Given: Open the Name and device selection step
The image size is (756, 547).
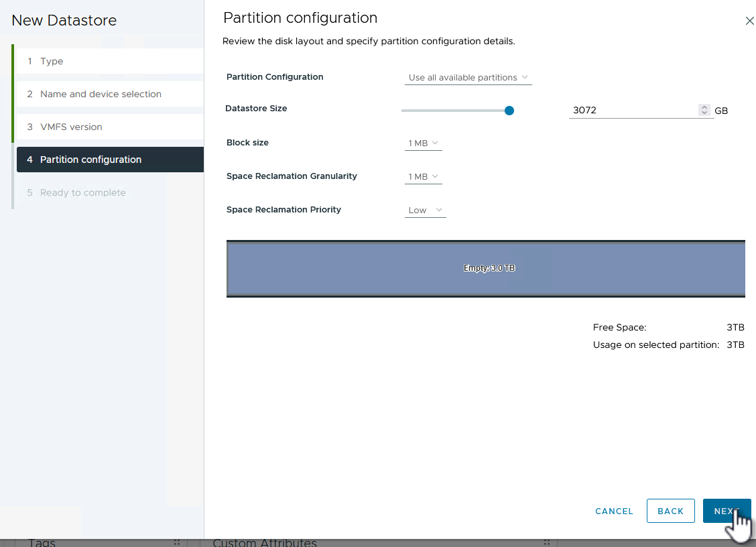Looking at the screenshot, I should pos(101,94).
